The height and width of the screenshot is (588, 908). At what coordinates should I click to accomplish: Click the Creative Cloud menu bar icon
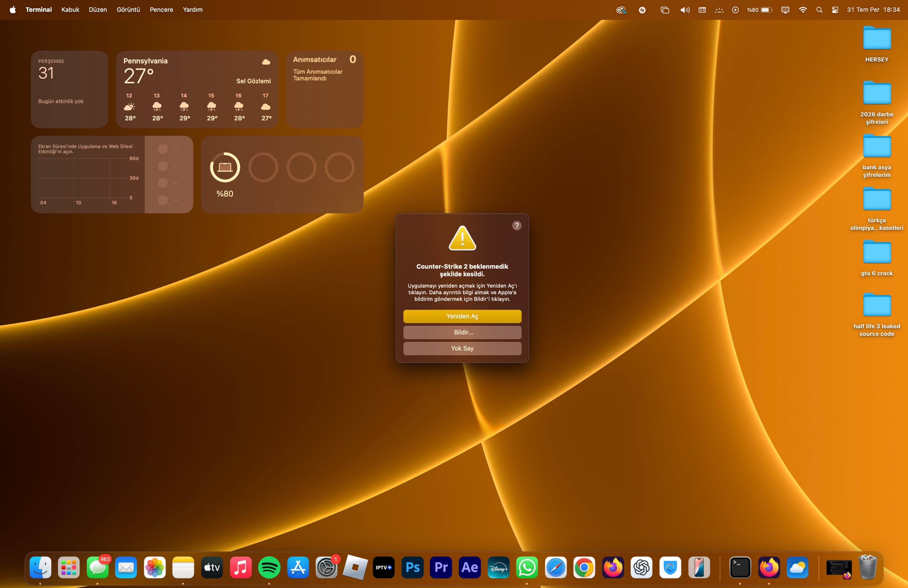click(621, 10)
